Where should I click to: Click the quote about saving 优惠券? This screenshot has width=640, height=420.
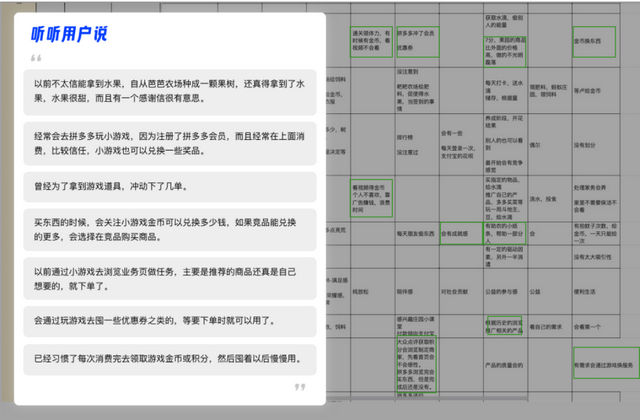[x=170, y=321]
